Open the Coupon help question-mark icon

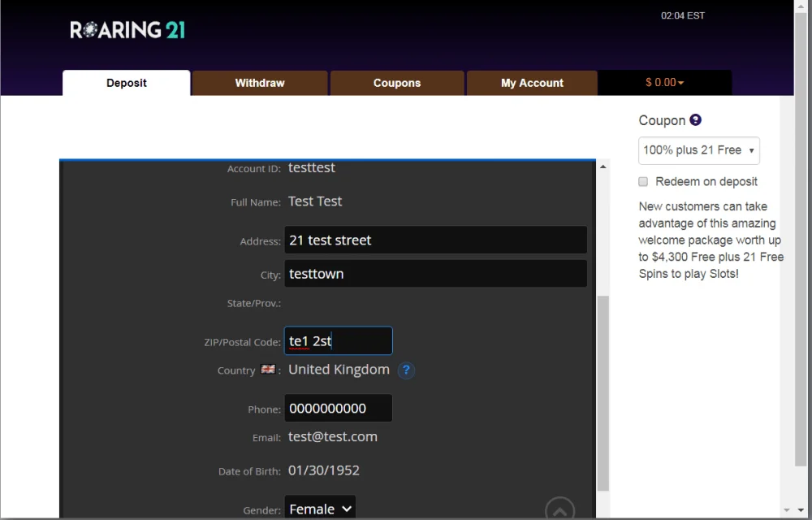(x=696, y=120)
